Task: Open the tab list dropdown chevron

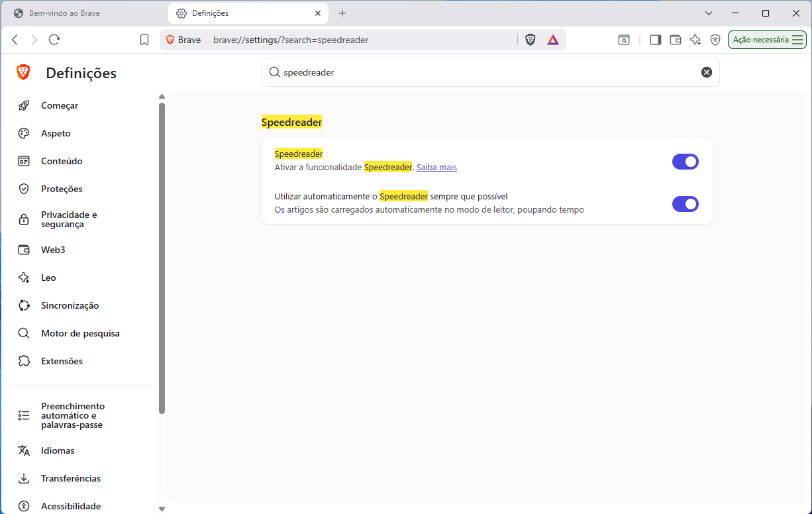Action: point(709,13)
